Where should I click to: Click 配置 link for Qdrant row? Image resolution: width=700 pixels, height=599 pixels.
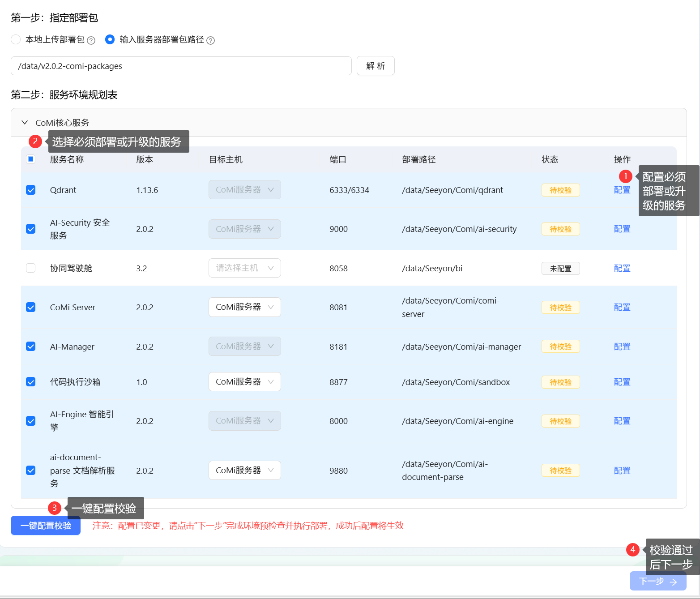pyautogui.click(x=622, y=190)
